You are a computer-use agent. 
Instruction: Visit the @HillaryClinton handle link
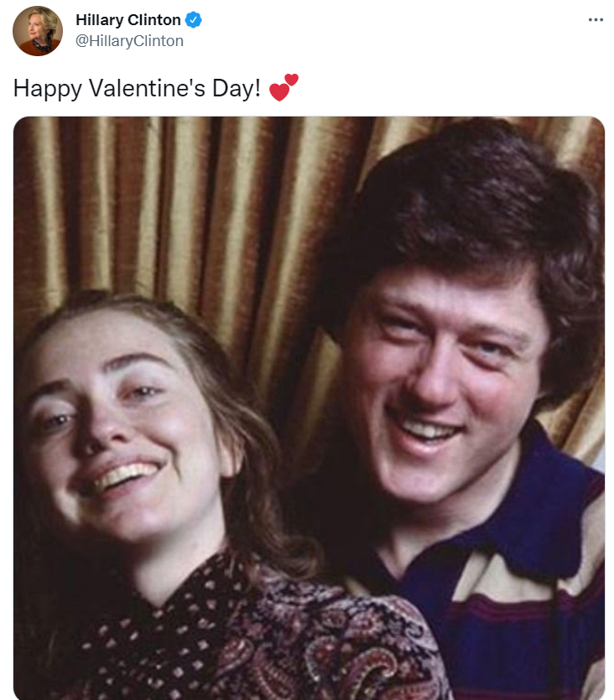(129, 41)
